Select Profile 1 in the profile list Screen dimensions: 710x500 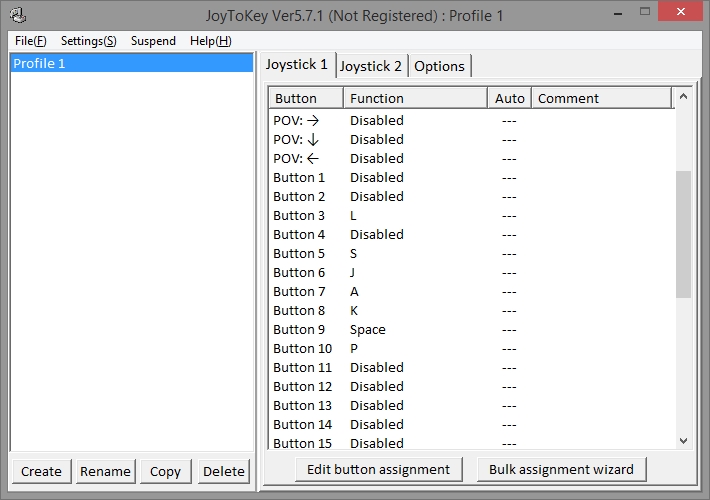click(x=131, y=63)
